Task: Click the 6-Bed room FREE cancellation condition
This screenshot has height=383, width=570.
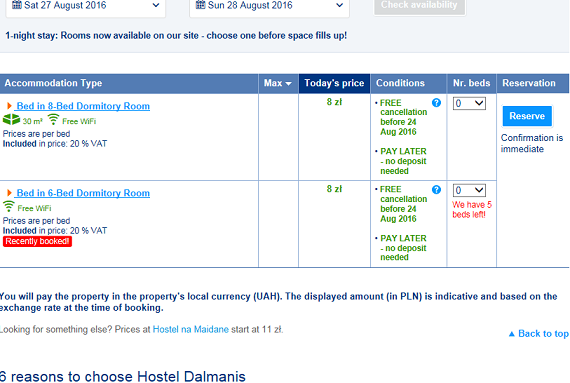Action: coord(403,204)
